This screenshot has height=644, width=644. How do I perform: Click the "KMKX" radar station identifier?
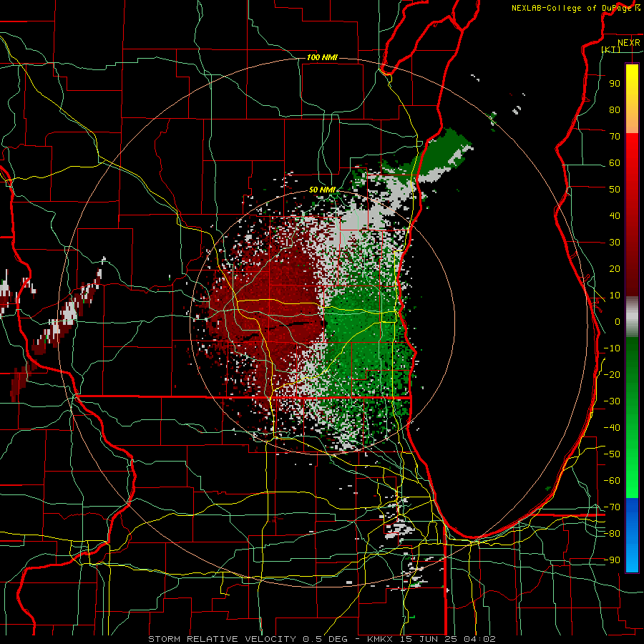click(379, 639)
